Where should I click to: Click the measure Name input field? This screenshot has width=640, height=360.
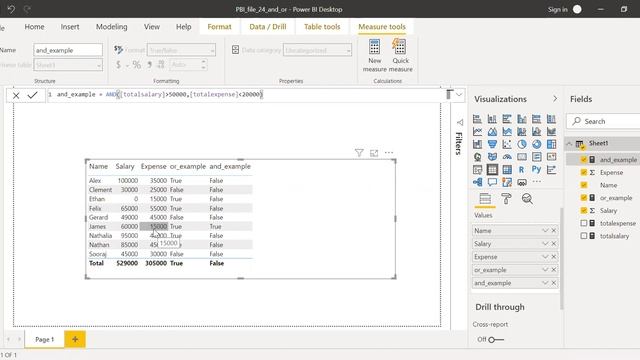tap(68, 50)
